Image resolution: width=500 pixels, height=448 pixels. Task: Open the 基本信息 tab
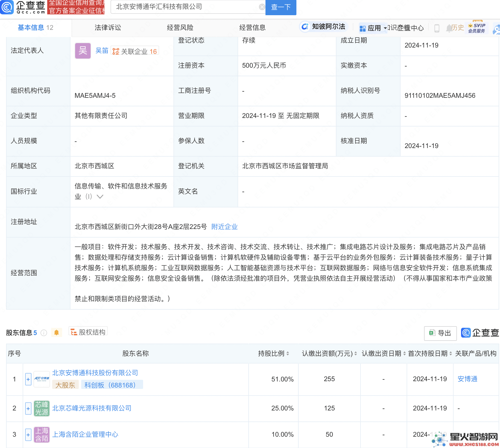pos(36,28)
